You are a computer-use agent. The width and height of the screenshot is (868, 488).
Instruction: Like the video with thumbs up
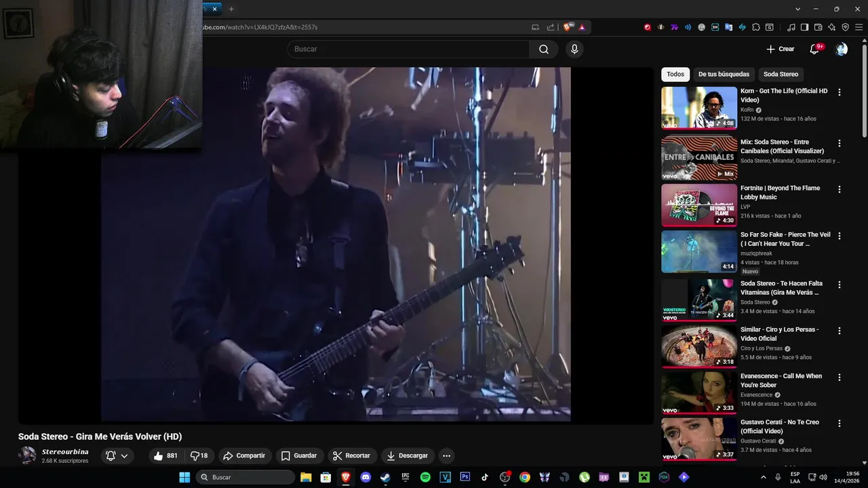[x=165, y=455]
